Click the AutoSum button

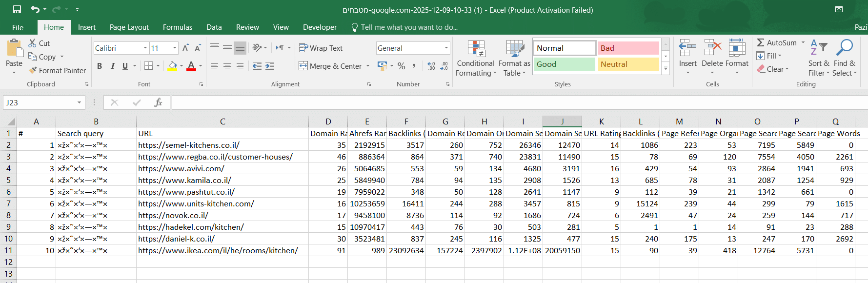tap(777, 42)
